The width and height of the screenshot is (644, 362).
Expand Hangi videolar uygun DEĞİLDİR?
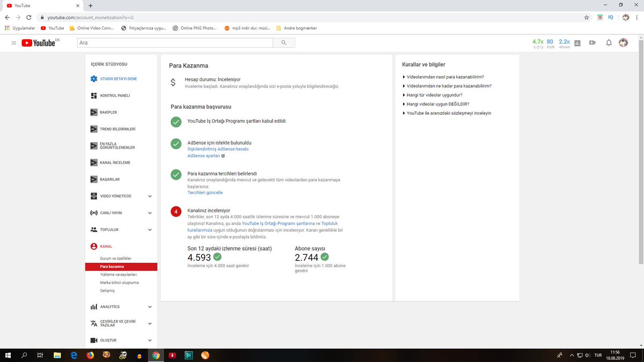[x=436, y=104]
